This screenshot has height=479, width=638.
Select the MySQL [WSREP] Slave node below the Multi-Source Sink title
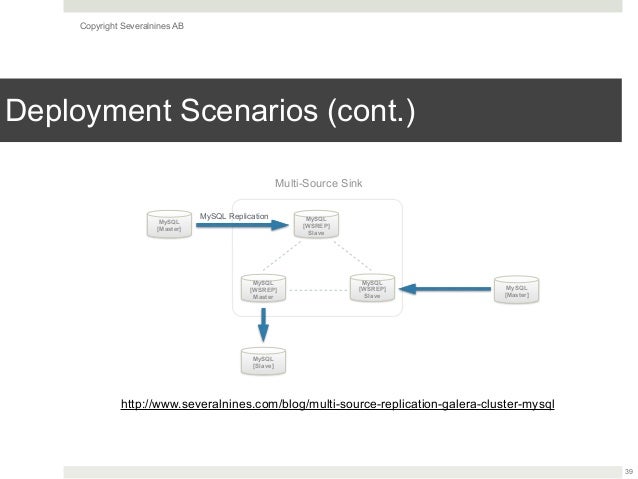pos(316,224)
